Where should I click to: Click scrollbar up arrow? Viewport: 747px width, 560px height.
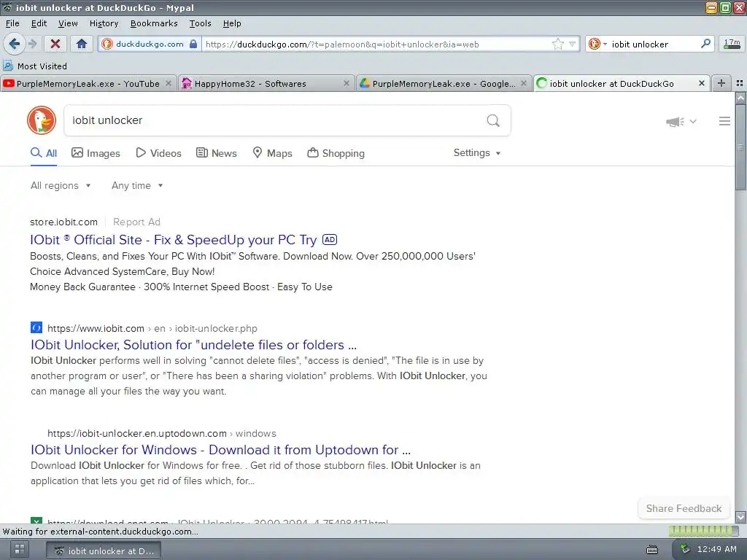click(x=740, y=98)
